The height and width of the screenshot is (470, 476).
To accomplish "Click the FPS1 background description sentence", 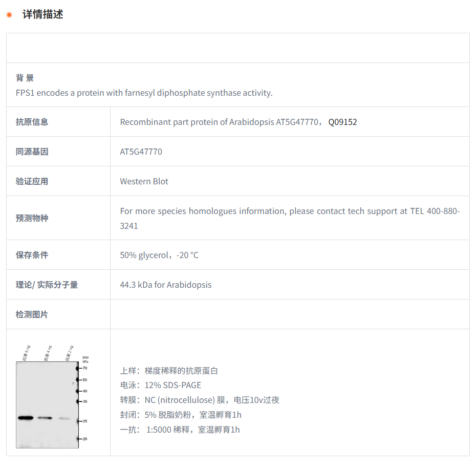I will pos(144,93).
